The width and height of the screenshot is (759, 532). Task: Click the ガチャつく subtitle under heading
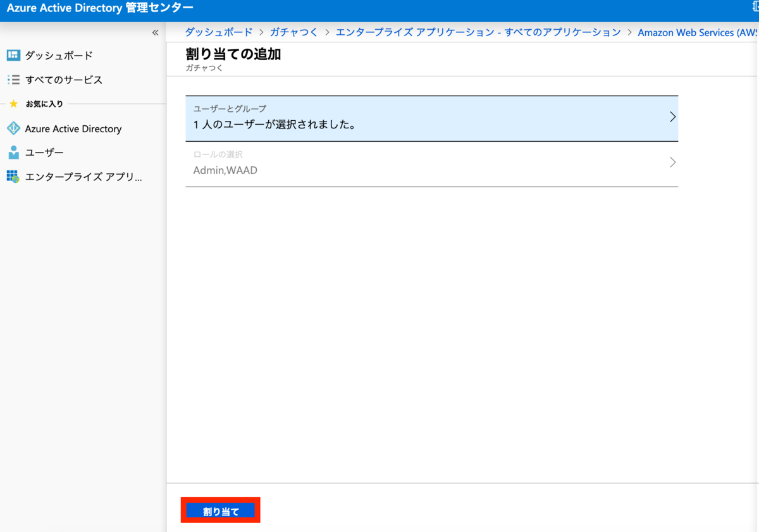click(x=204, y=68)
